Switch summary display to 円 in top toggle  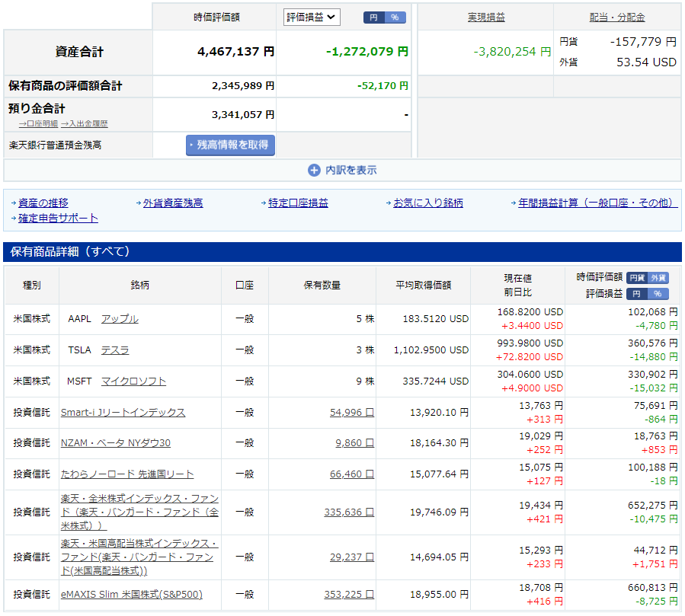click(373, 18)
